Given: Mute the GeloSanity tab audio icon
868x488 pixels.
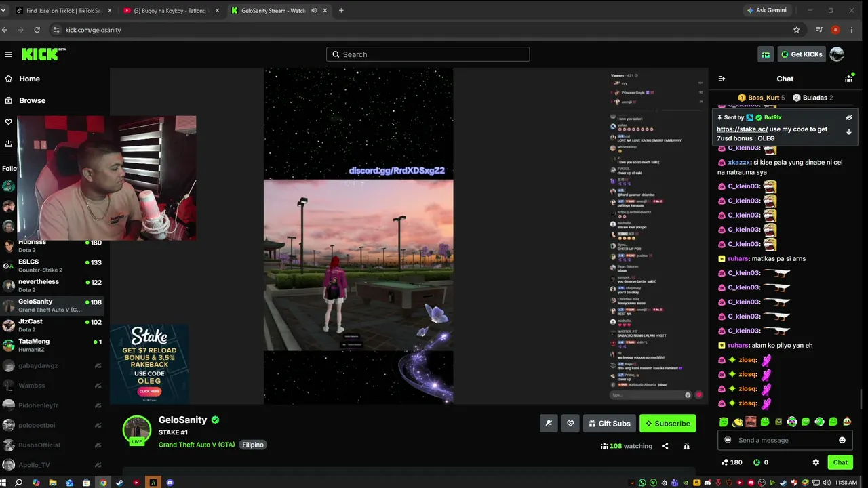Looking at the screenshot, I should tap(314, 10).
